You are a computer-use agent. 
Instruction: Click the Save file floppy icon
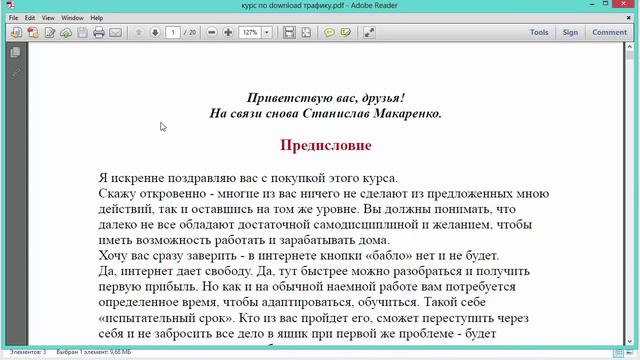pyautogui.click(x=82, y=32)
